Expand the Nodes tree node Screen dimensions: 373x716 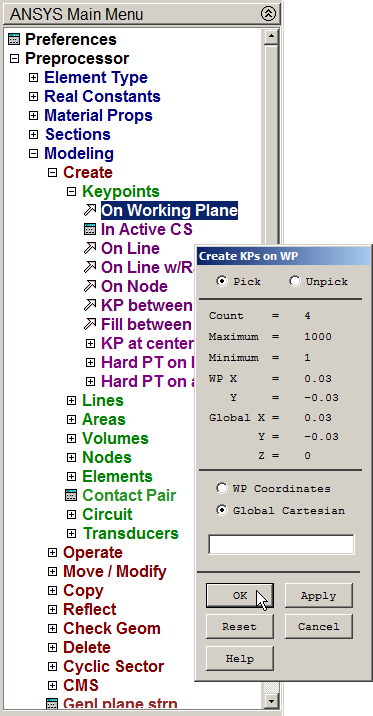(71, 457)
